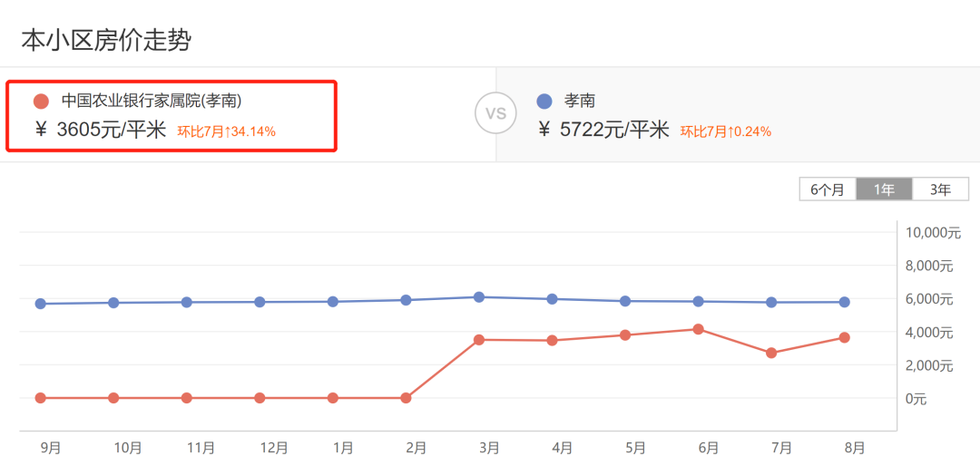This screenshot has width=980, height=475.
Task: Click the red data point for 2月
Action: [406, 398]
